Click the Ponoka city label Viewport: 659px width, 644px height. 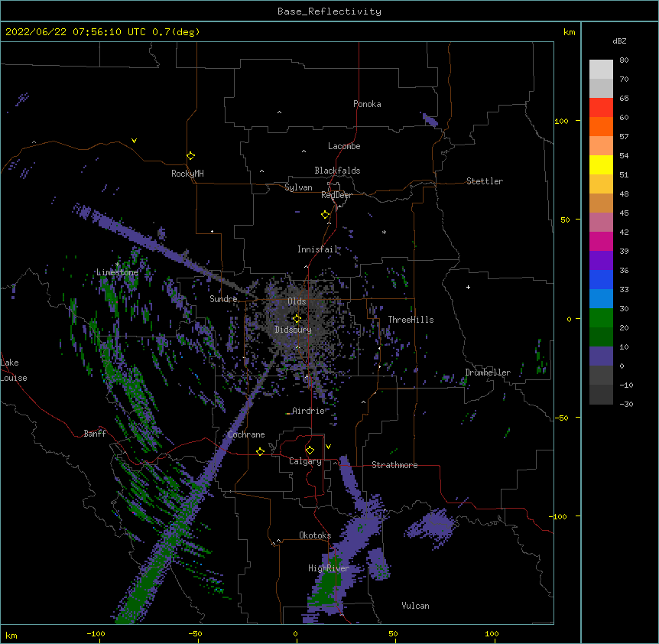[367, 104]
